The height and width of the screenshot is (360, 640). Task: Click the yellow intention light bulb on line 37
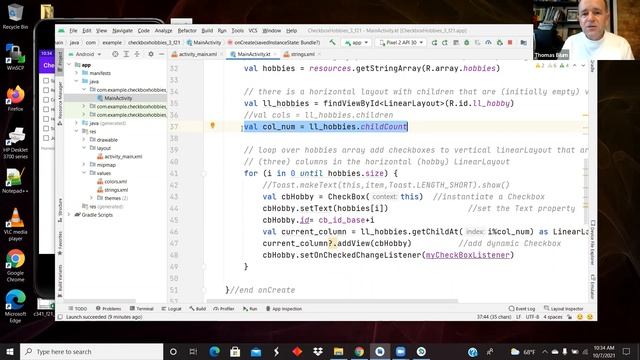(213, 126)
